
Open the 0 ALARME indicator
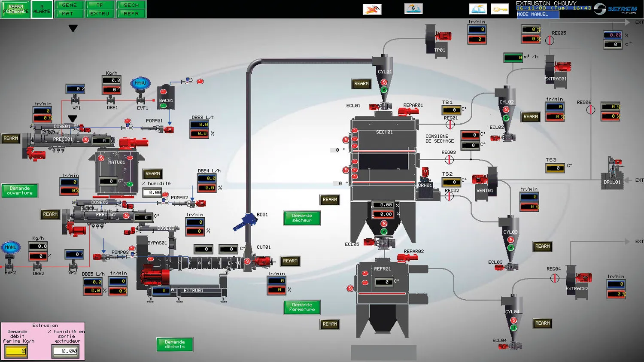point(42,9)
